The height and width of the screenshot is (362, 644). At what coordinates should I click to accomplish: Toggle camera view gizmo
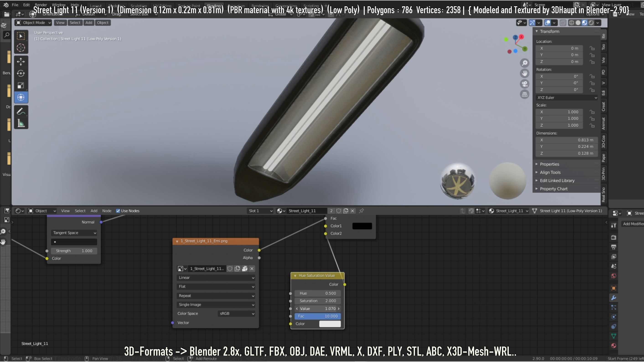[525, 84]
